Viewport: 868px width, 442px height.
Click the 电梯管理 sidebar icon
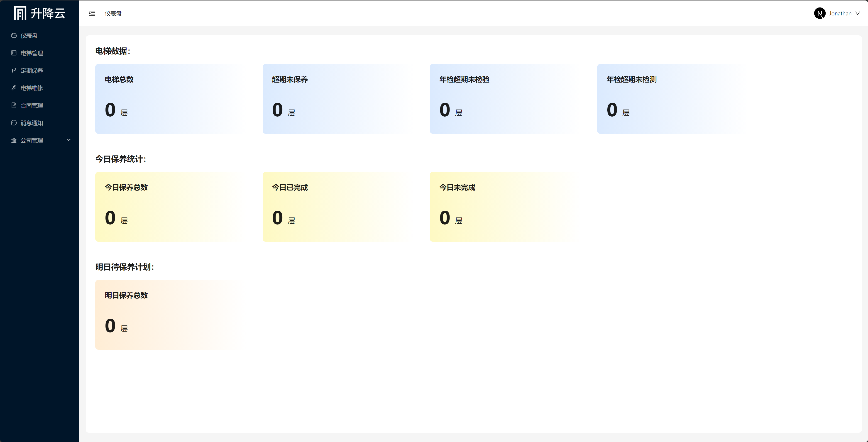pos(14,53)
